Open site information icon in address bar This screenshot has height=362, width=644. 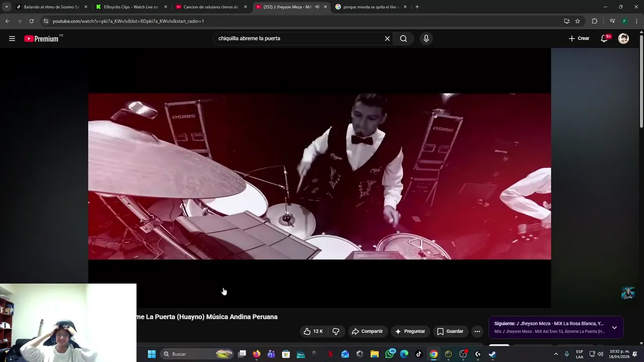(46, 21)
